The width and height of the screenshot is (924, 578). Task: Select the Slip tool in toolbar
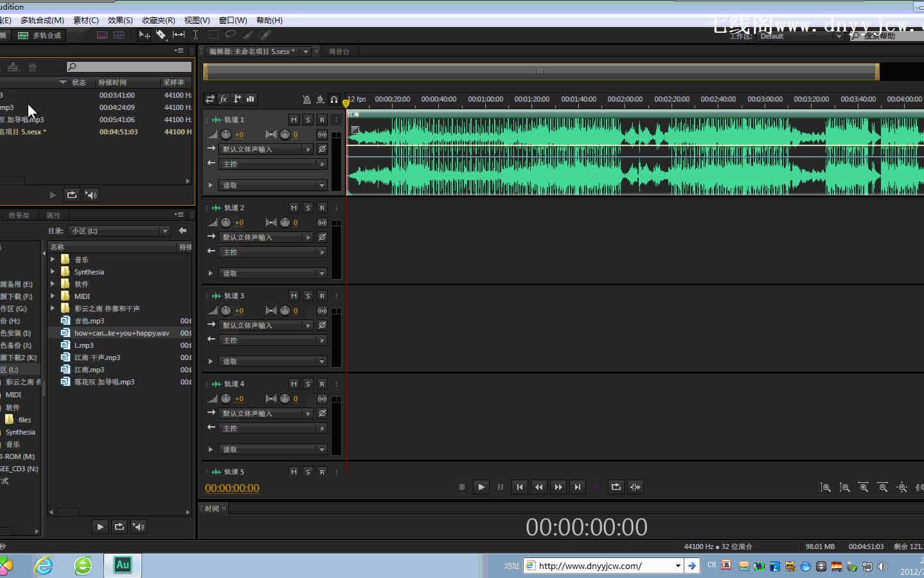point(179,35)
